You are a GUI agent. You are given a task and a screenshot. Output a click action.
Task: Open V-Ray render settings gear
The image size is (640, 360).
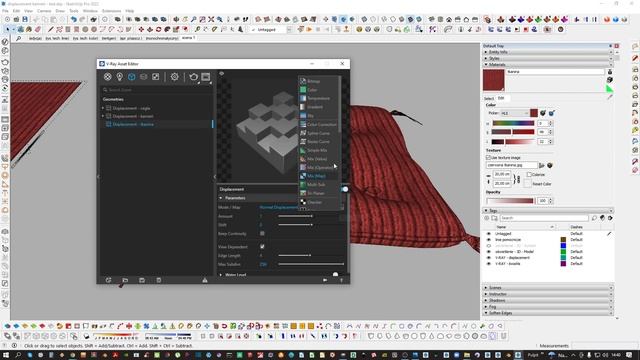(174, 77)
